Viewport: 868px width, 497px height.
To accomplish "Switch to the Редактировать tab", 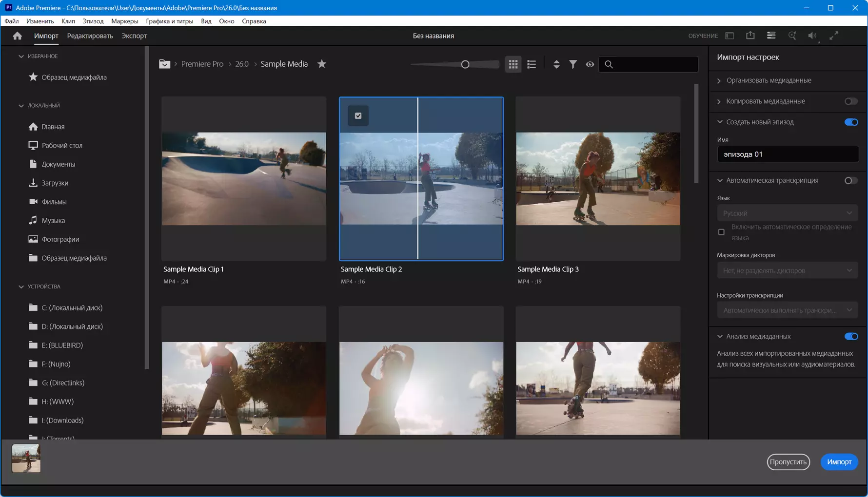I will [x=90, y=36].
